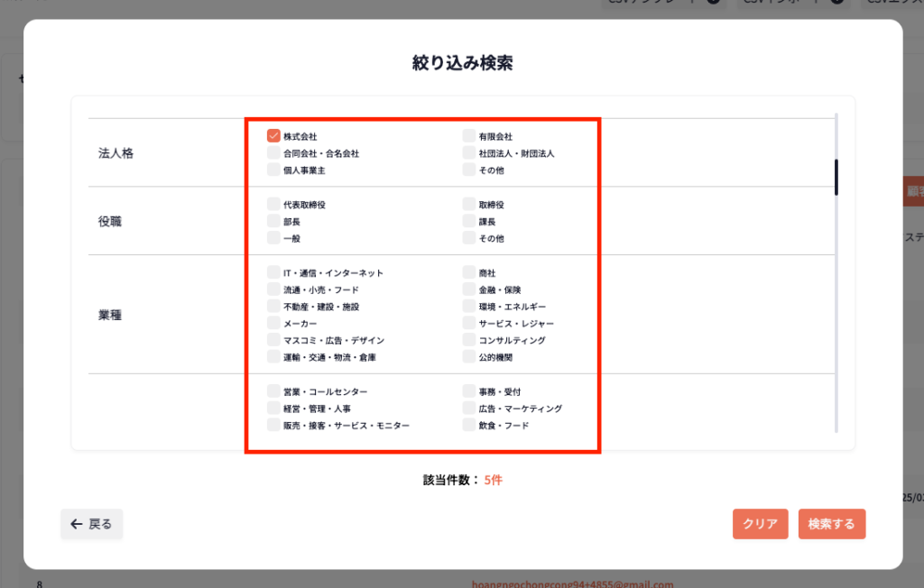Tick the 代表取締役 checkbox
The height and width of the screenshot is (588, 924).
[273, 205]
